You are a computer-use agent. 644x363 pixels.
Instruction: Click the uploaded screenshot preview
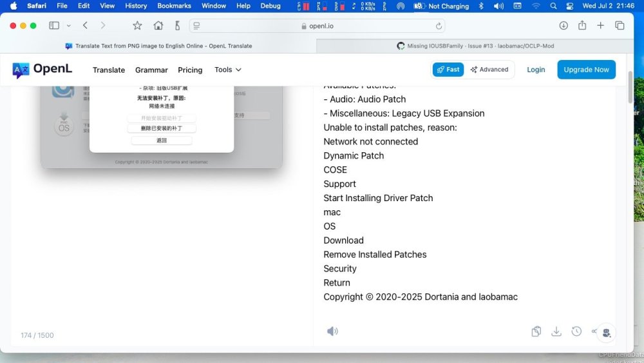point(162,126)
